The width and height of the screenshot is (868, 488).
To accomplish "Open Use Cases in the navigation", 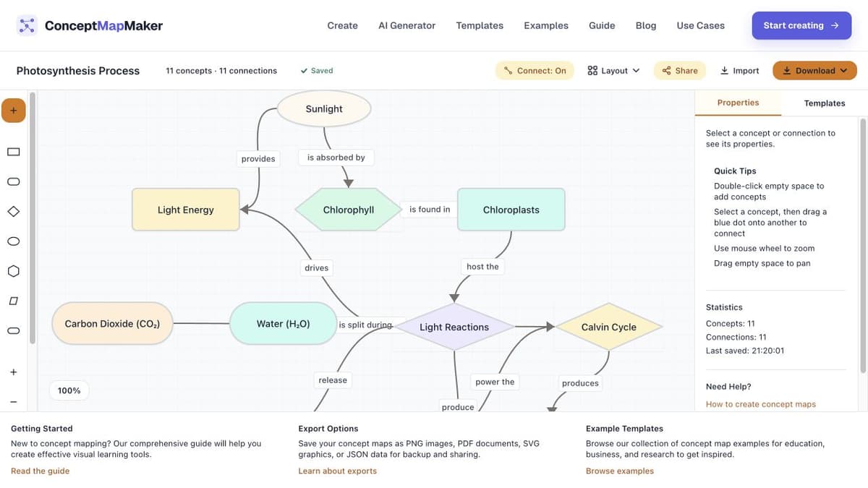I will pos(700,25).
